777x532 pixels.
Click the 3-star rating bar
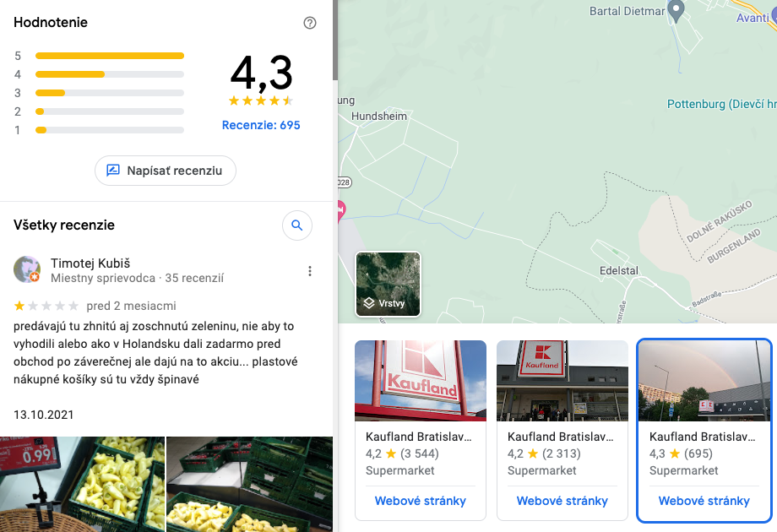(110, 93)
